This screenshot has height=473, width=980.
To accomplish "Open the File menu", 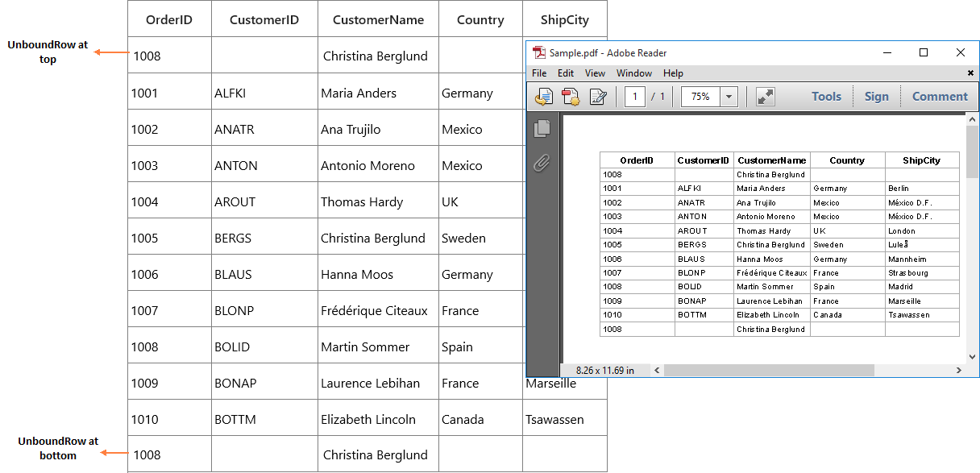I will [539, 73].
